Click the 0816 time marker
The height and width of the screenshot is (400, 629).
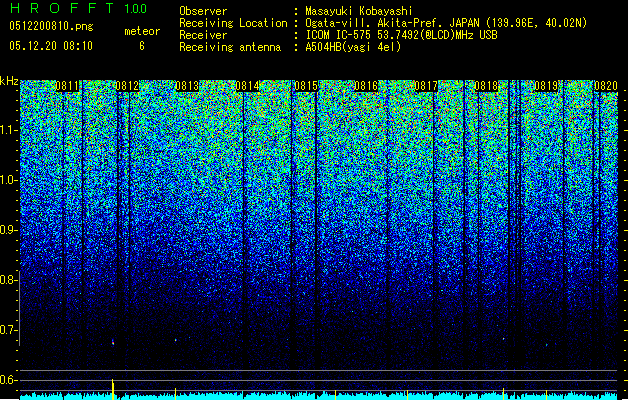(x=366, y=86)
